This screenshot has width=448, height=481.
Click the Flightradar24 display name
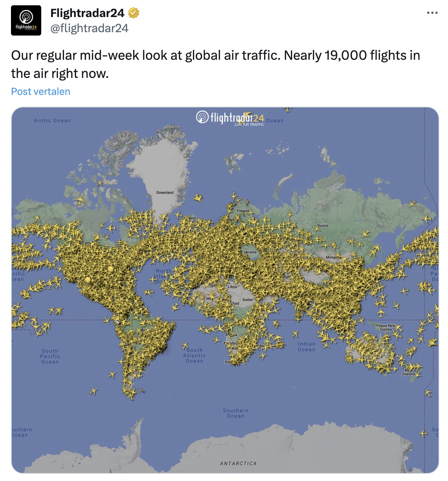[87, 13]
